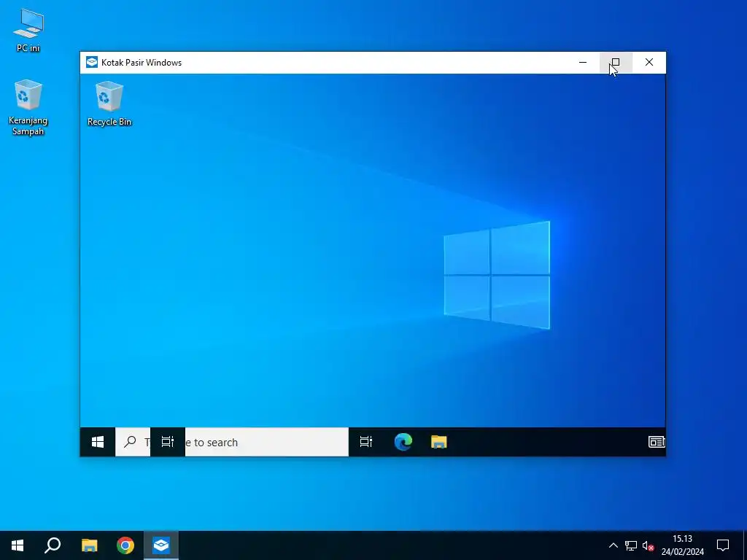Close the Kotak Pasir Windows window
Viewport: 747px width, 560px height.
click(x=649, y=63)
